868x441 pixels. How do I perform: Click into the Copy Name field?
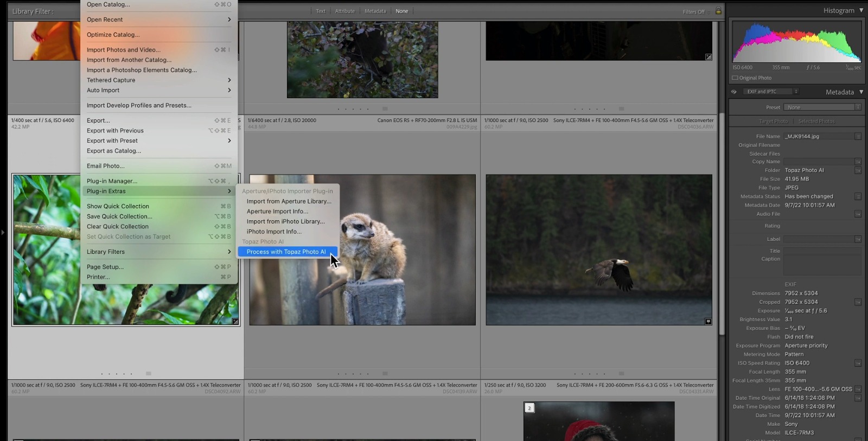point(819,162)
